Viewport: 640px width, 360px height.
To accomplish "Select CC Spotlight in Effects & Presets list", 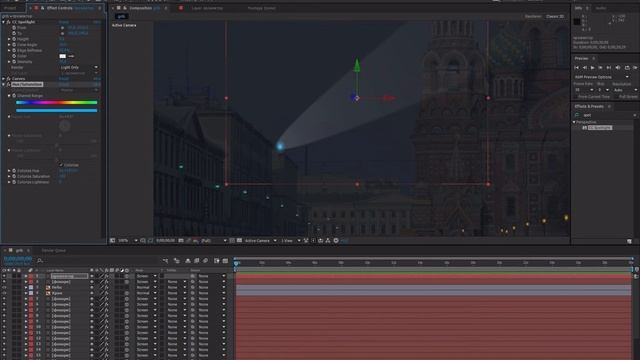I will tap(600, 128).
